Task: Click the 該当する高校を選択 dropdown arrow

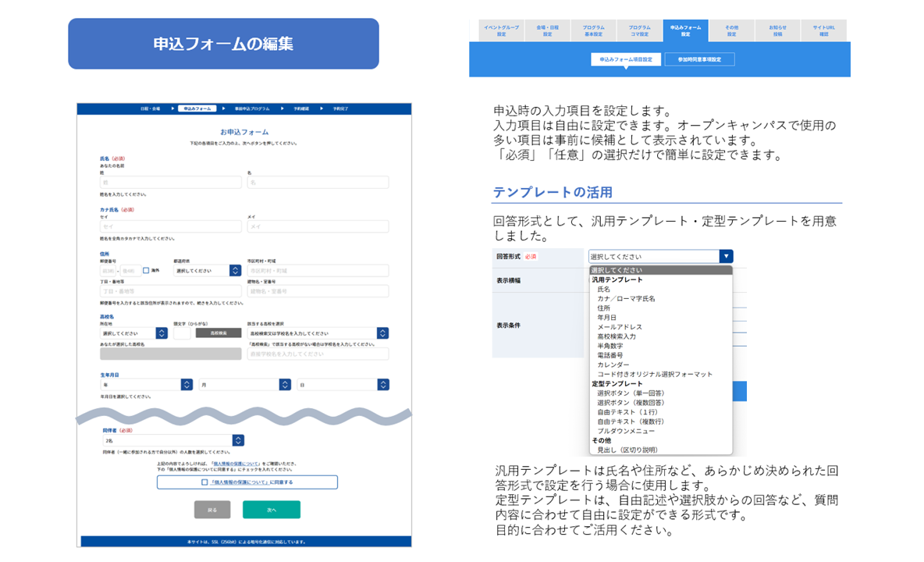Action: coord(382,333)
